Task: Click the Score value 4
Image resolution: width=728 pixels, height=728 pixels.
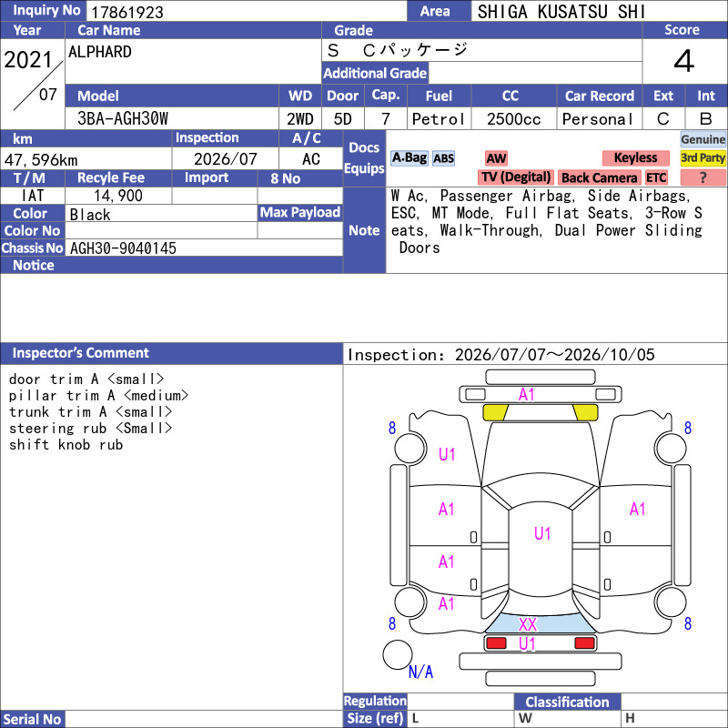Action: click(684, 61)
